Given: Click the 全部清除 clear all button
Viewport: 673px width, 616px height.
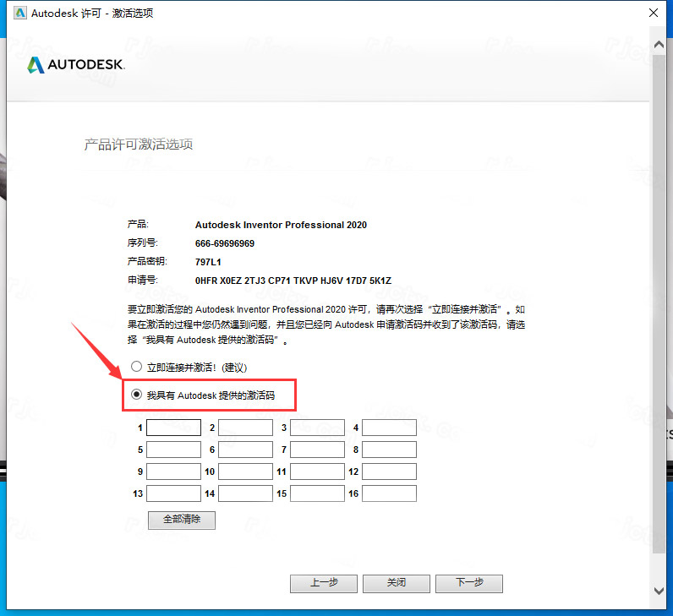Looking at the screenshot, I should 182,520.
